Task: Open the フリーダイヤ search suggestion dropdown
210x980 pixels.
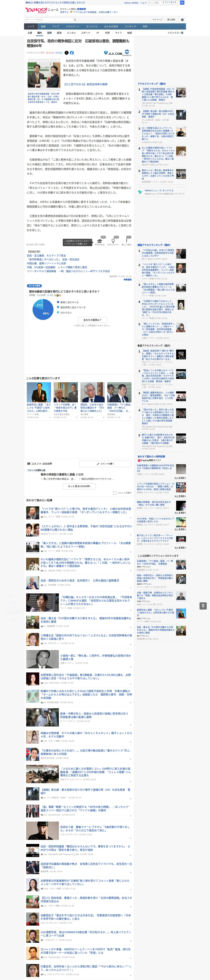Action: click(170, 3)
